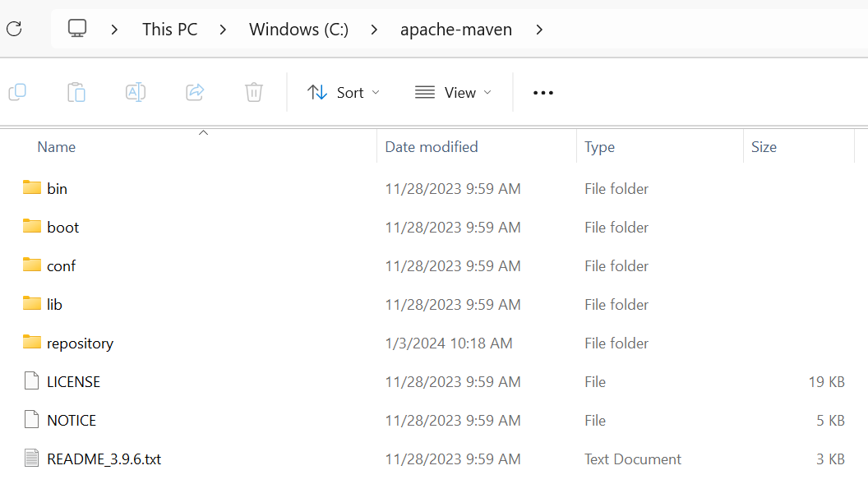Sort by the Size column header
Screen dimensions: 868x484
pos(764,147)
